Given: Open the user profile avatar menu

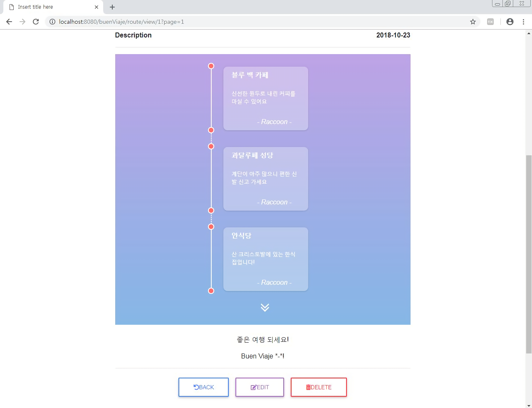Looking at the screenshot, I should click(x=510, y=22).
